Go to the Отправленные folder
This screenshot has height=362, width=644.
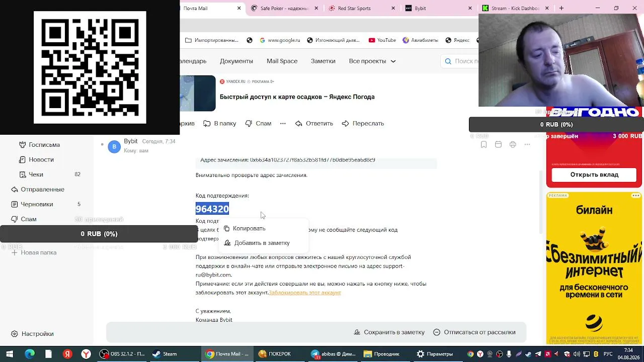[x=38, y=190]
